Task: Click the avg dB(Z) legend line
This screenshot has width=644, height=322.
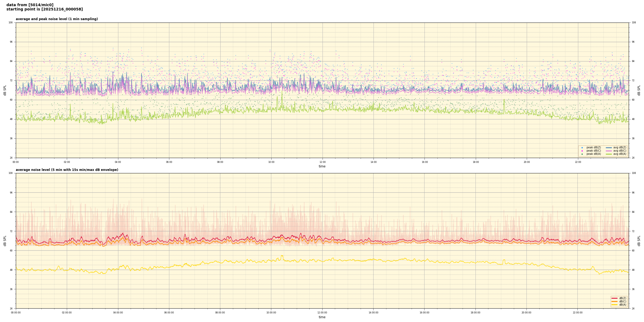Action: tap(609, 148)
